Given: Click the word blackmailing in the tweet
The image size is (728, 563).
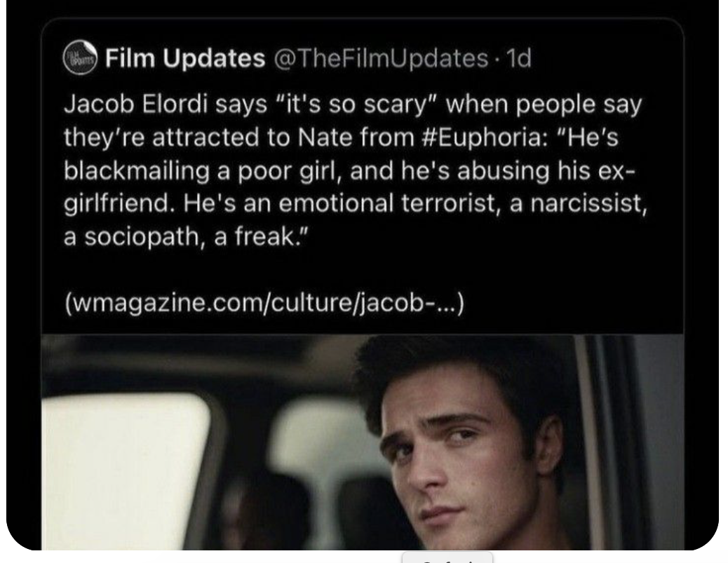Looking at the screenshot, I should [137, 170].
